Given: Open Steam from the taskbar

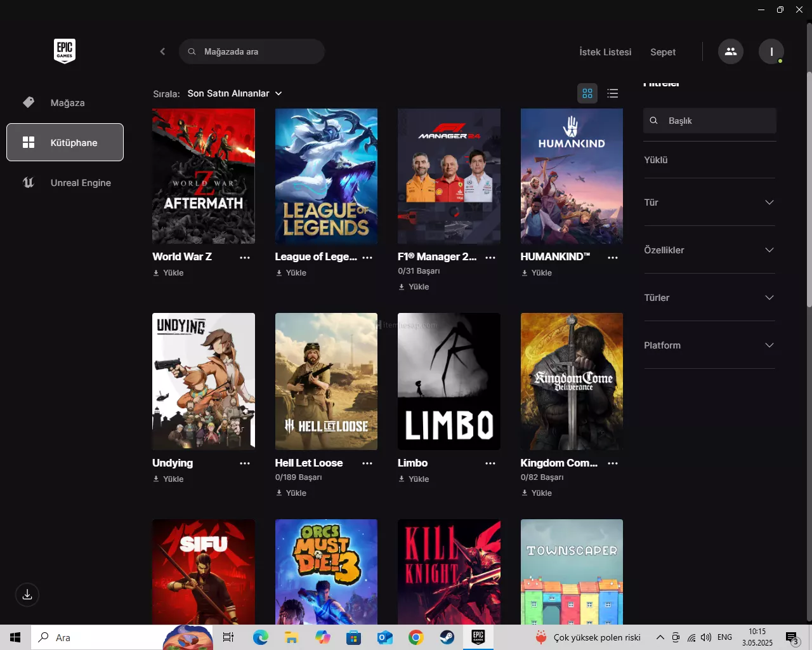Looking at the screenshot, I should pyautogui.click(x=447, y=637).
